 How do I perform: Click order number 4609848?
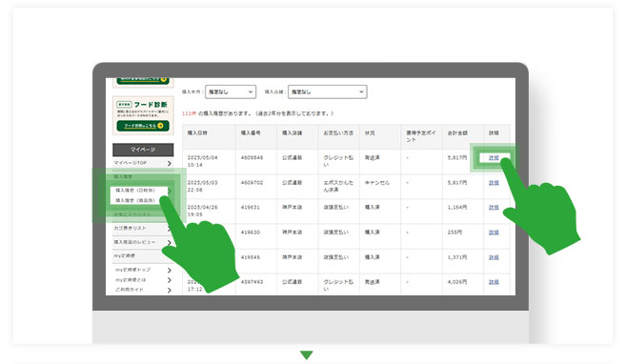(x=252, y=158)
